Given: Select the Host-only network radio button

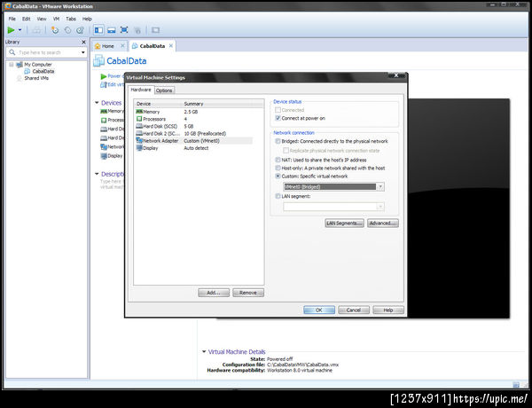Looking at the screenshot, I should (x=278, y=168).
